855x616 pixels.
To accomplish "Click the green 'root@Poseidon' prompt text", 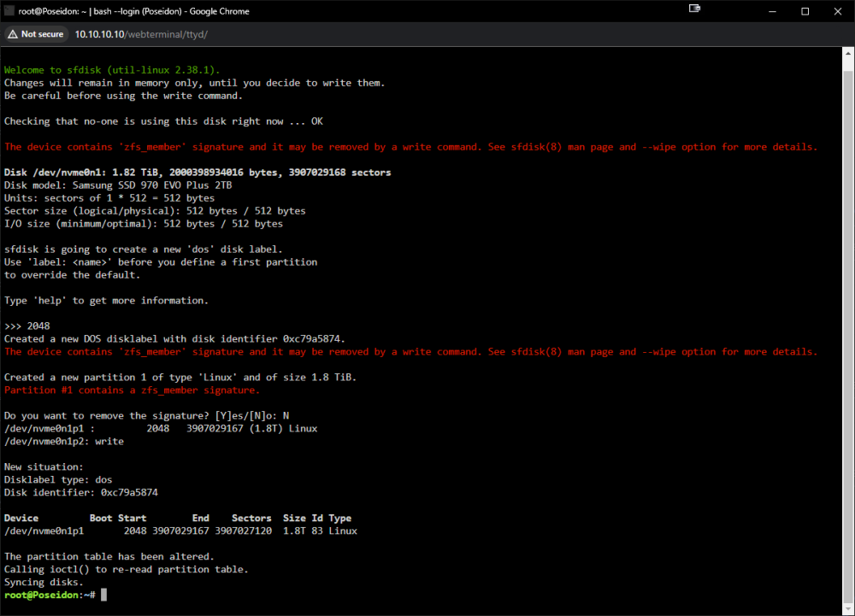I will click(x=41, y=595).
